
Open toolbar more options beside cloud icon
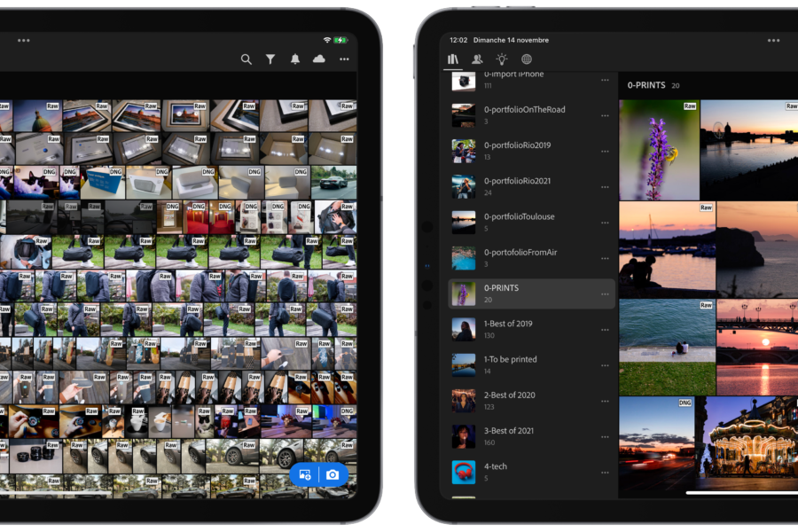345,59
